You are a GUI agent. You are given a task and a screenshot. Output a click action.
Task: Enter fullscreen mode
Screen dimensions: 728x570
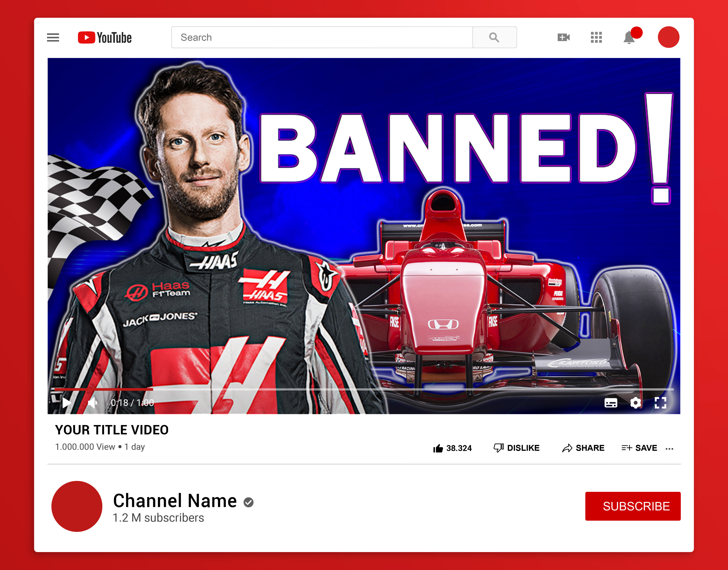[660, 403]
